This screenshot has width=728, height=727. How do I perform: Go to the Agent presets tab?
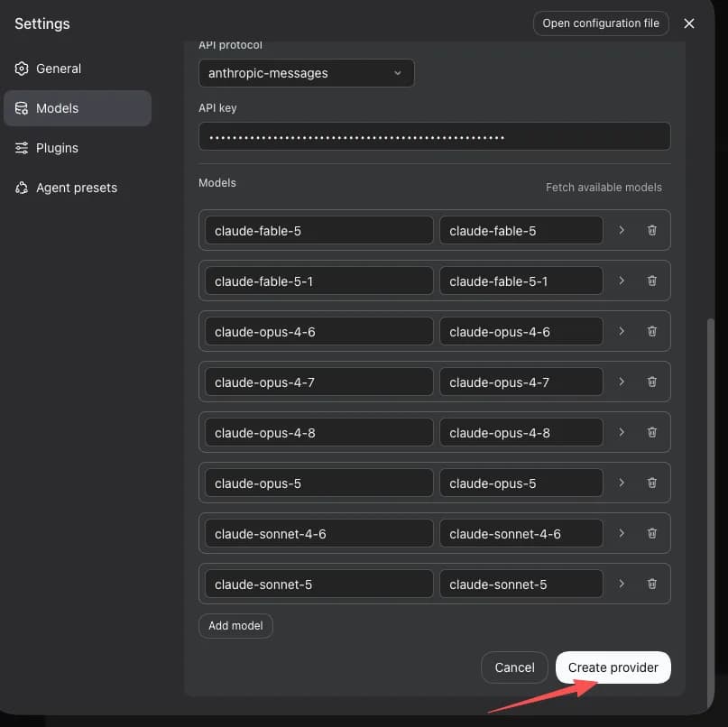[78, 188]
